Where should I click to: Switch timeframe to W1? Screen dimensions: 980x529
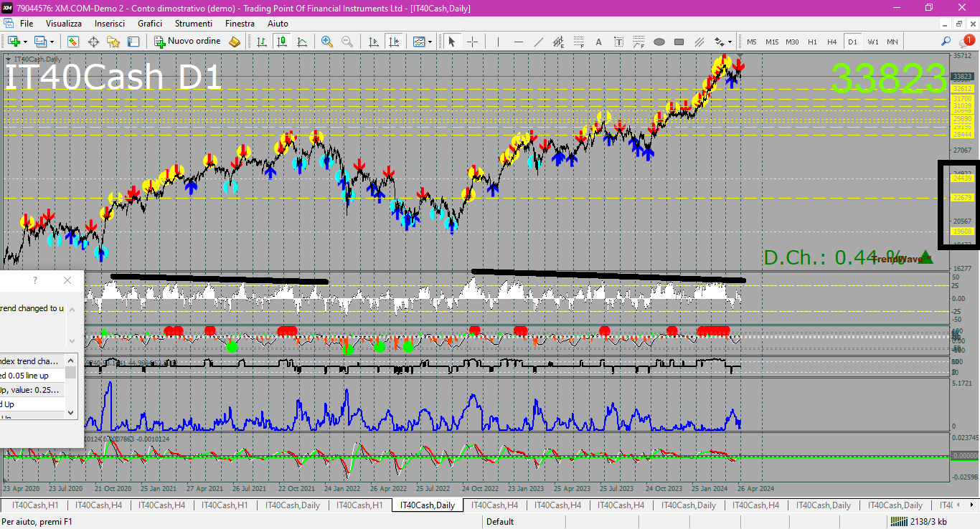tap(872, 42)
